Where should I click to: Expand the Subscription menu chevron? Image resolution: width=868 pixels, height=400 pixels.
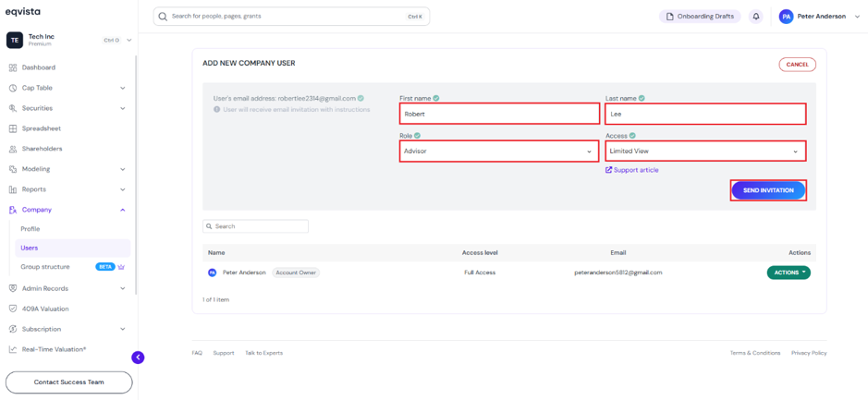tap(123, 329)
